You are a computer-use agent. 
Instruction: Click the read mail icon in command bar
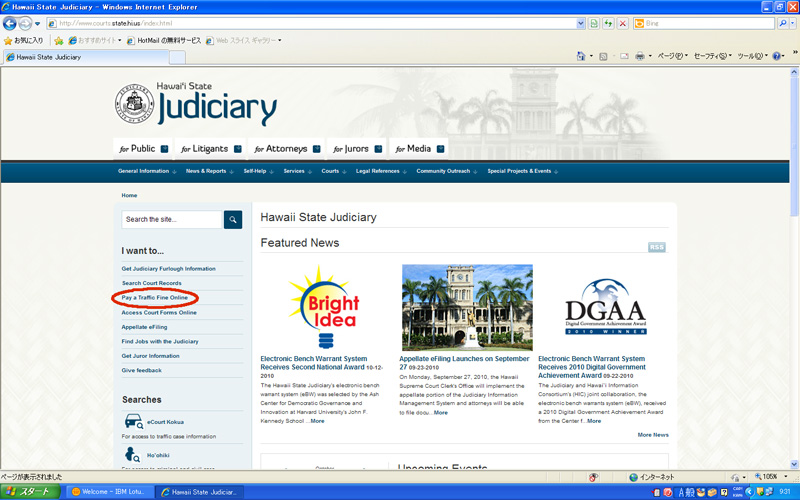click(x=624, y=56)
